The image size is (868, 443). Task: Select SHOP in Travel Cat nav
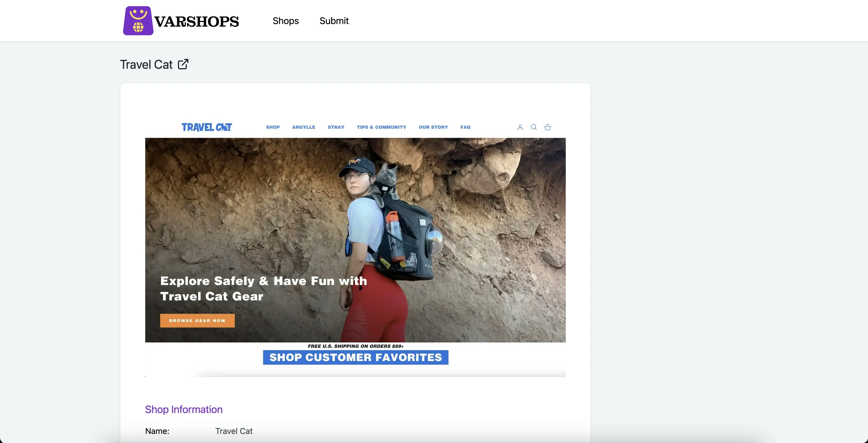pyautogui.click(x=273, y=127)
